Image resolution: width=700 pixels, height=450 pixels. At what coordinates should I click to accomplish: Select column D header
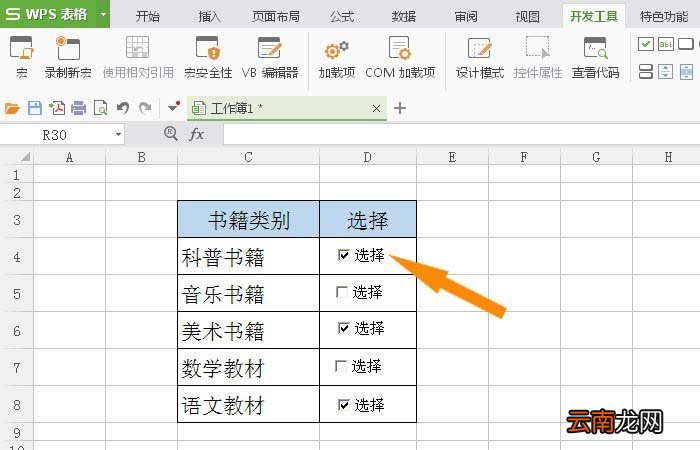[x=367, y=157]
